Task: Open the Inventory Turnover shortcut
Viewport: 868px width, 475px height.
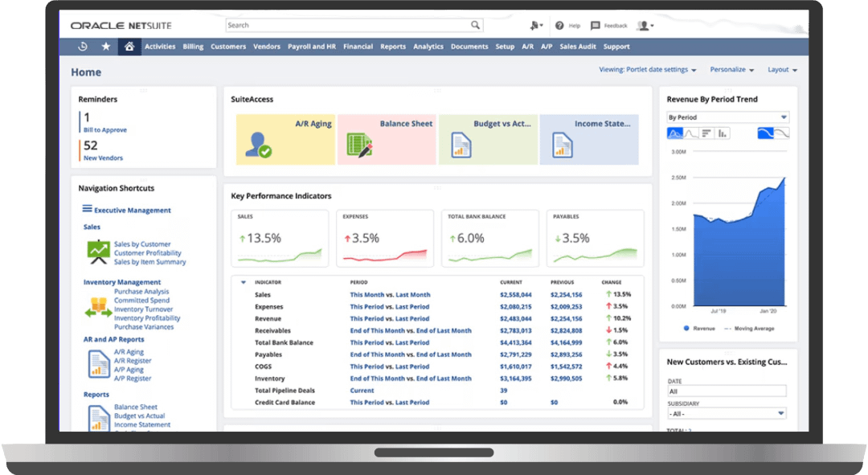Action: (x=143, y=309)
